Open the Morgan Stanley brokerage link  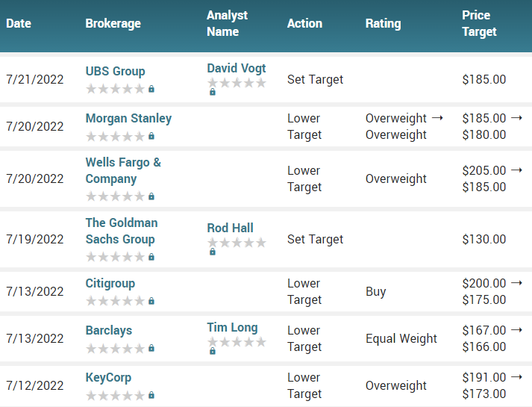[128, 119]
